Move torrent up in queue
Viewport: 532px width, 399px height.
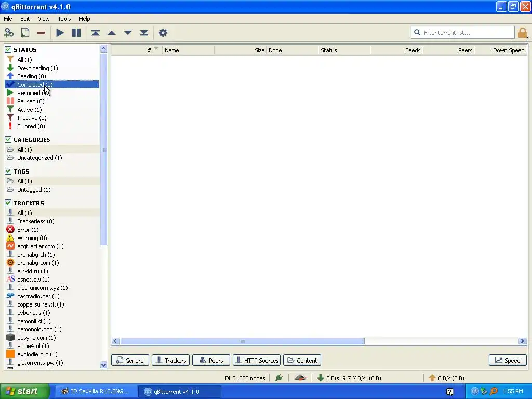pos(112,33)
